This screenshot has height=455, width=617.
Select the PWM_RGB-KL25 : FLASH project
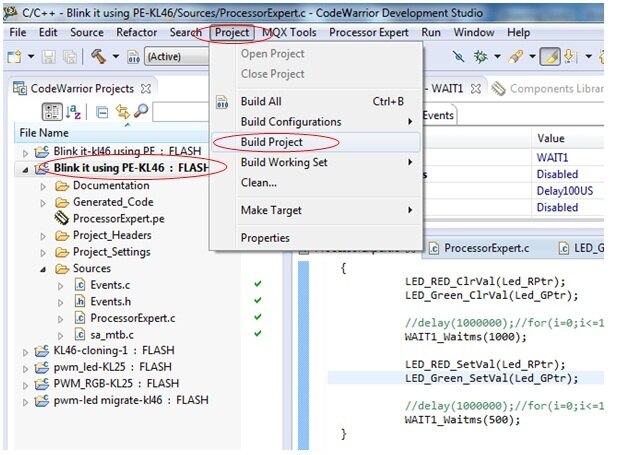(x=116, y=383)
